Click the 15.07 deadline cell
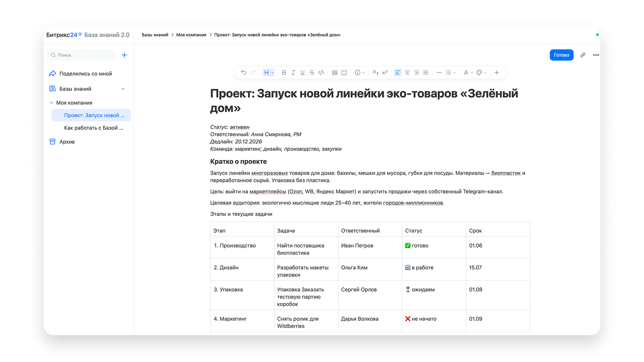This screenshot has height=362, width=644. click(498, 269)
